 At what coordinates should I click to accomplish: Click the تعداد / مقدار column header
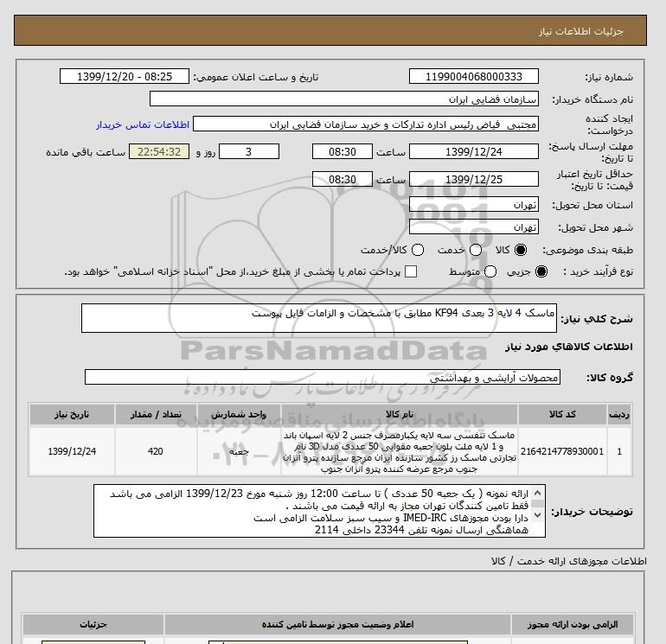click(x=156, y=414)
